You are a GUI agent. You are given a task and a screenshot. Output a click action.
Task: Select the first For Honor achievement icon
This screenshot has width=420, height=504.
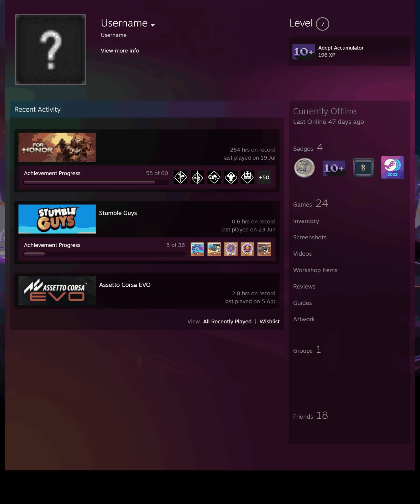(181, 177)
